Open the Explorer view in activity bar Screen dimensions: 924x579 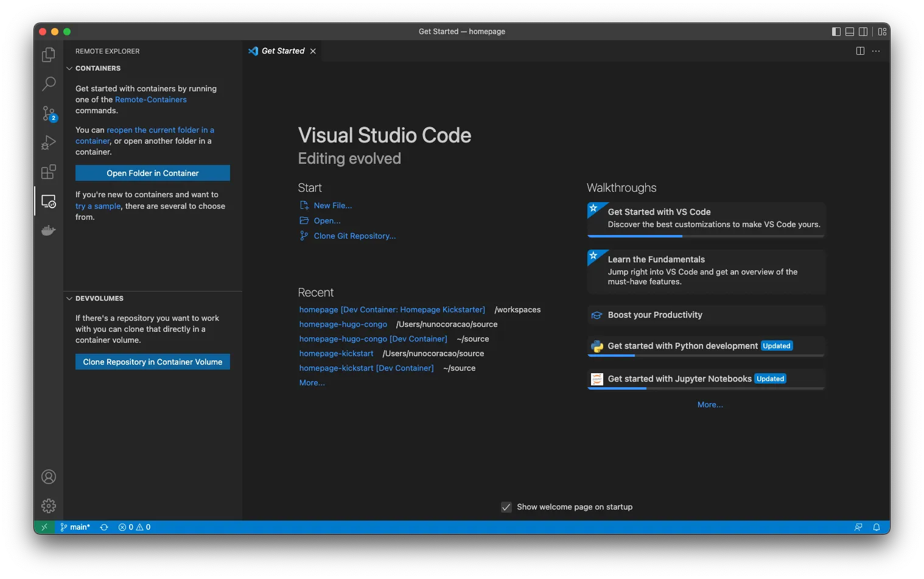49,55
